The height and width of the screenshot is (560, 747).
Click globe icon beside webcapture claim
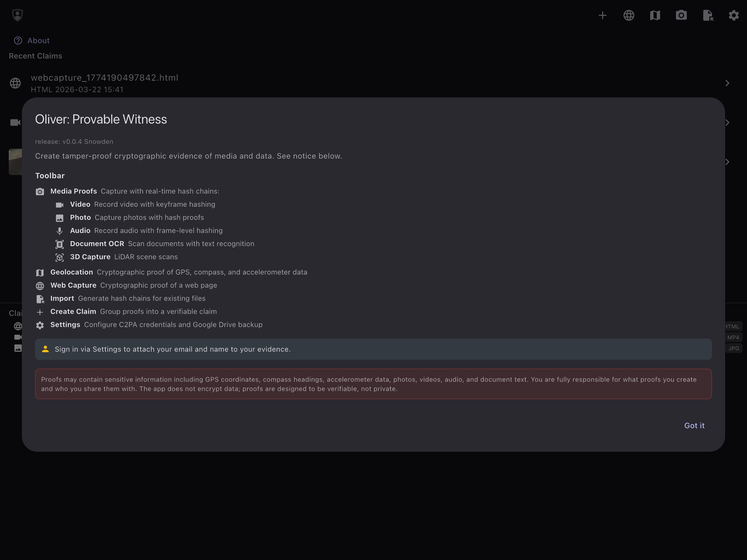[15, 83]
